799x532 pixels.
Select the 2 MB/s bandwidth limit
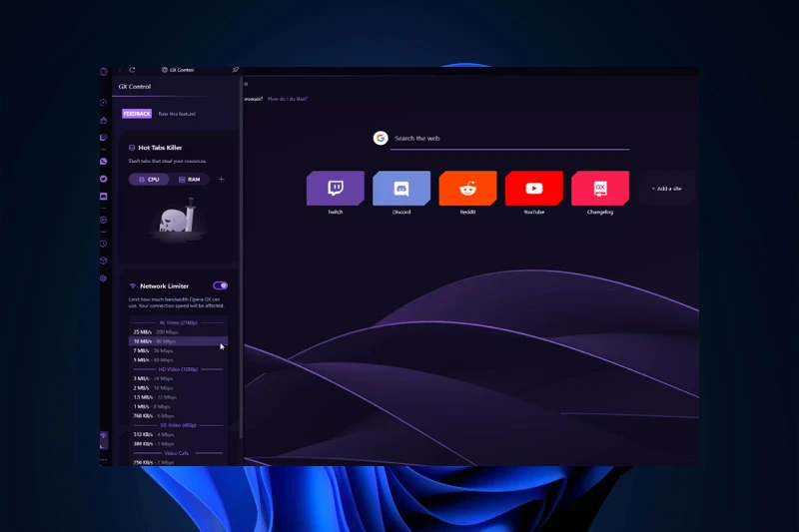[x=179, y=388]
